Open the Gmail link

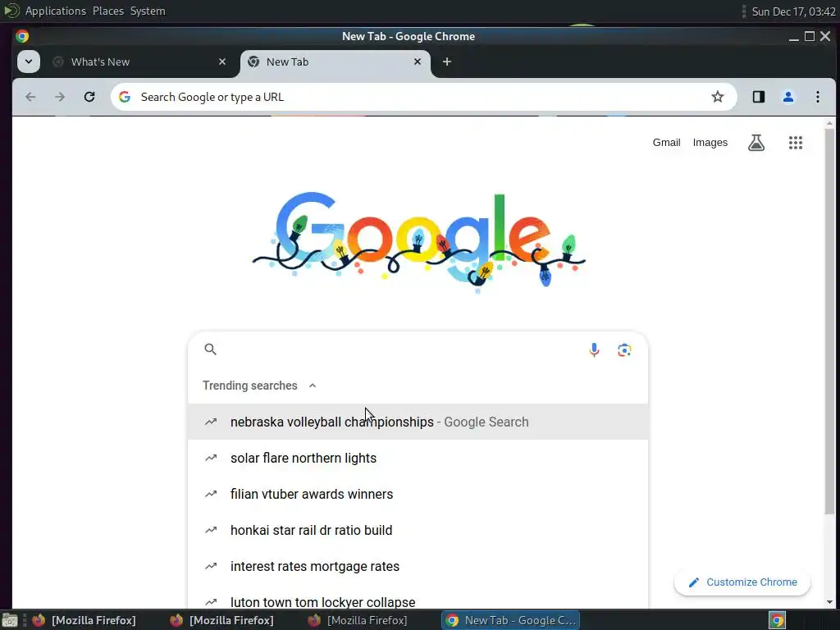[666, 143]
